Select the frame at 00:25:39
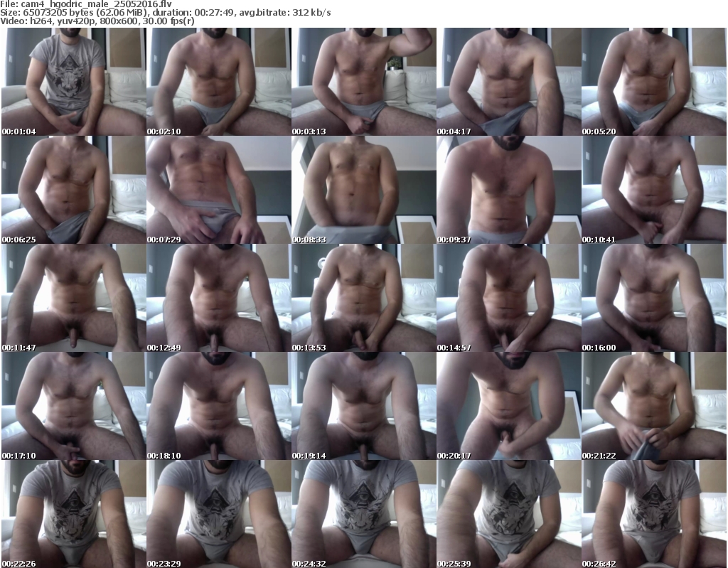The height and width of the screenshot is (568, 728). pos(509,514)
